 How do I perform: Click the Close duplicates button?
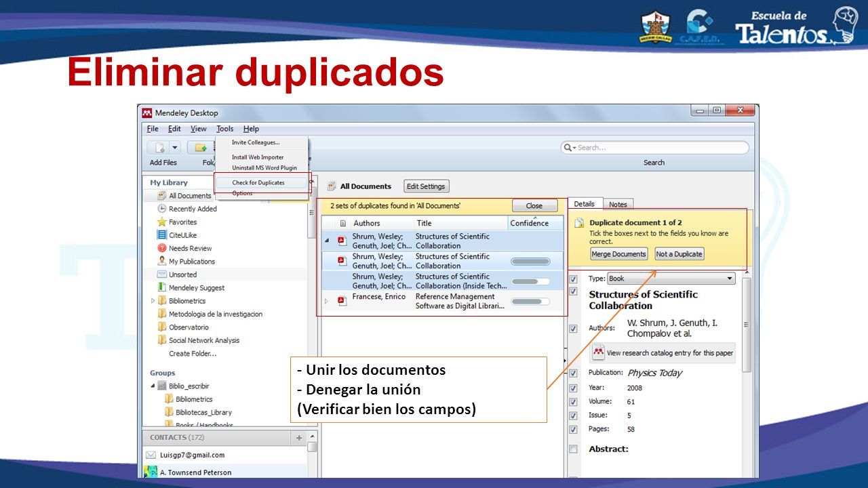534,206
